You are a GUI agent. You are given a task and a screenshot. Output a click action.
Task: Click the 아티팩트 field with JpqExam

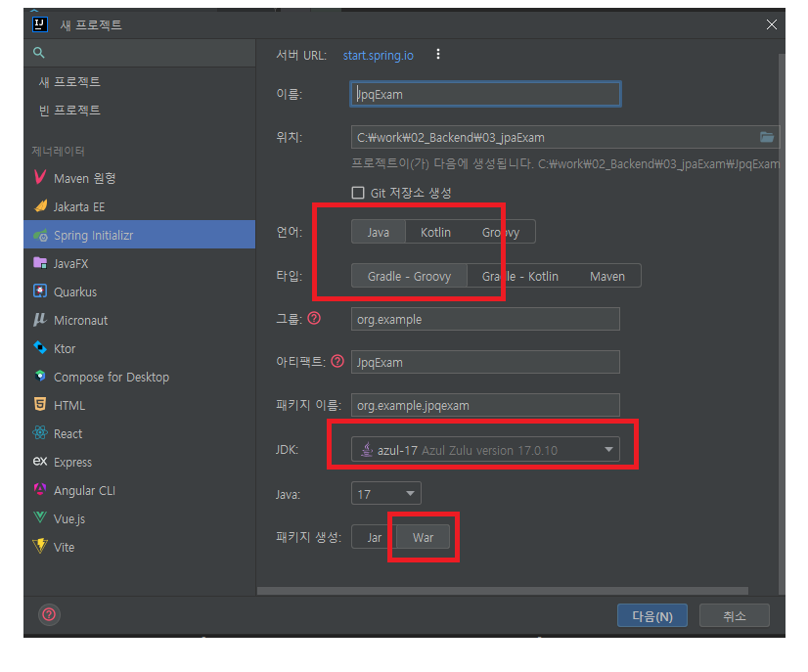pyautogui.click(x=485, y=362)
